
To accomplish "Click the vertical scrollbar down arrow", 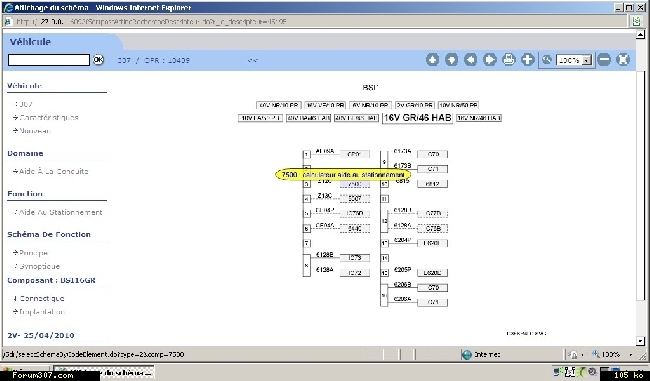I will [x=640, y=341].
